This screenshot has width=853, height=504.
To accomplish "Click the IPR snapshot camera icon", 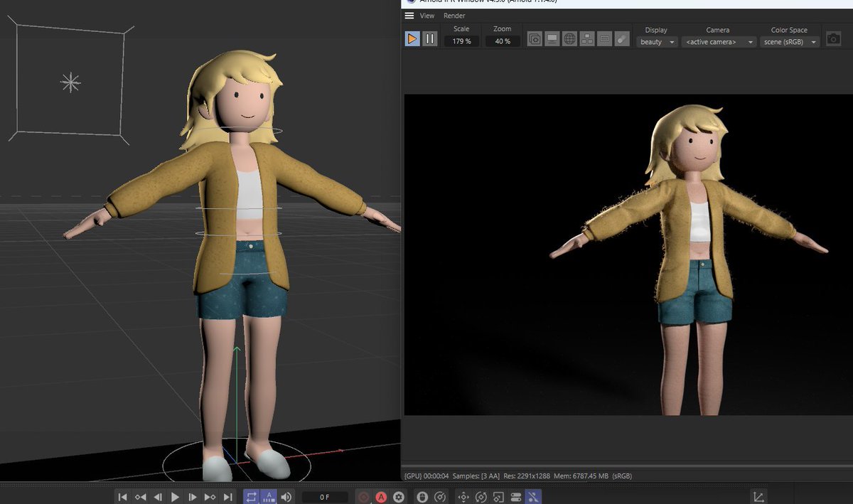I will coord(833,39).
